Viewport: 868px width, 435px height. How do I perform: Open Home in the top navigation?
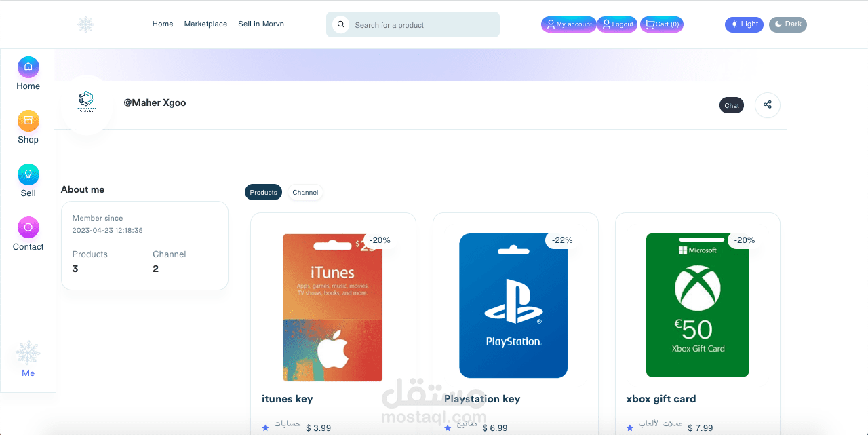pyautogui.click(x=163, y=24)
